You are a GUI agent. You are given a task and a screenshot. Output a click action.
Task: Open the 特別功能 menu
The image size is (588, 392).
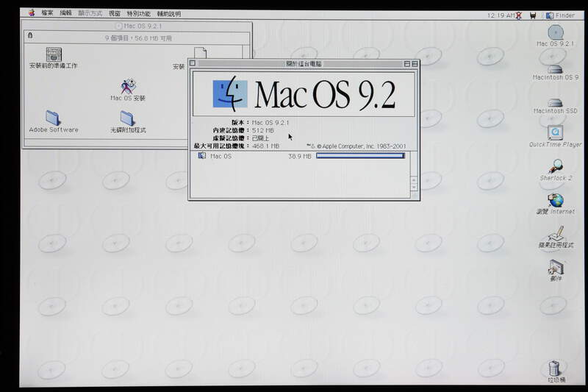tap(138, 13)
